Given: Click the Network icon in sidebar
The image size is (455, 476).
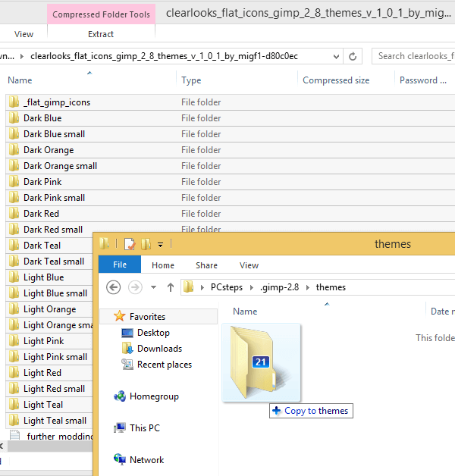Looking at the screenshot, I should tap(120, 459).
